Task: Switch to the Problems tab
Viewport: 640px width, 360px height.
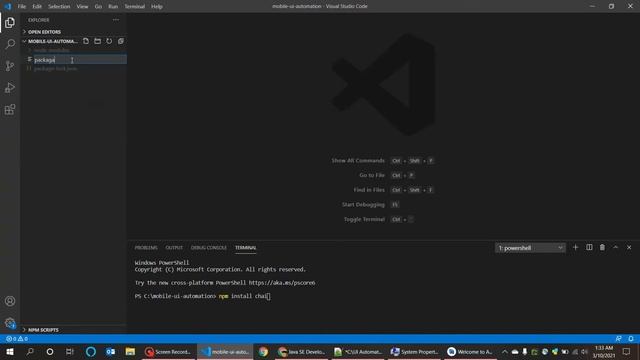Action: [x=146, y=248]
